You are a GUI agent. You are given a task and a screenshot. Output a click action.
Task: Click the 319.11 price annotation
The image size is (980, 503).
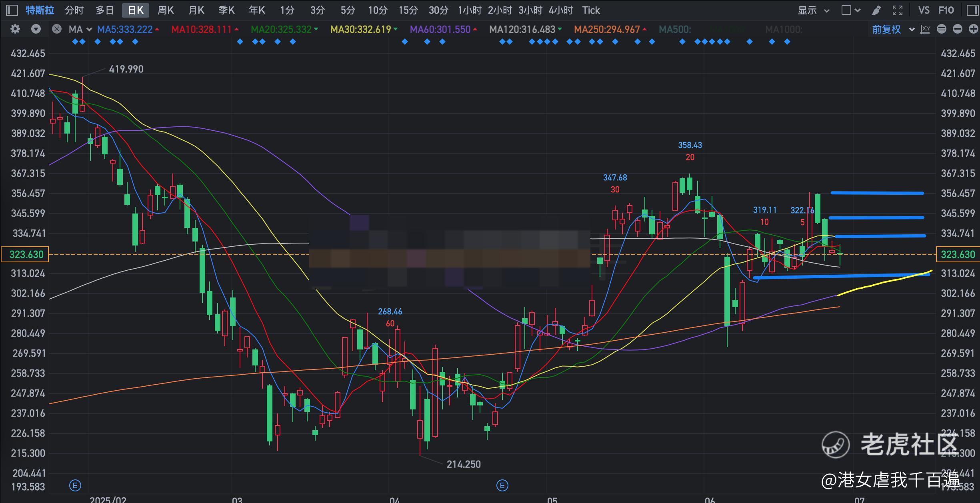click(765, 210)
